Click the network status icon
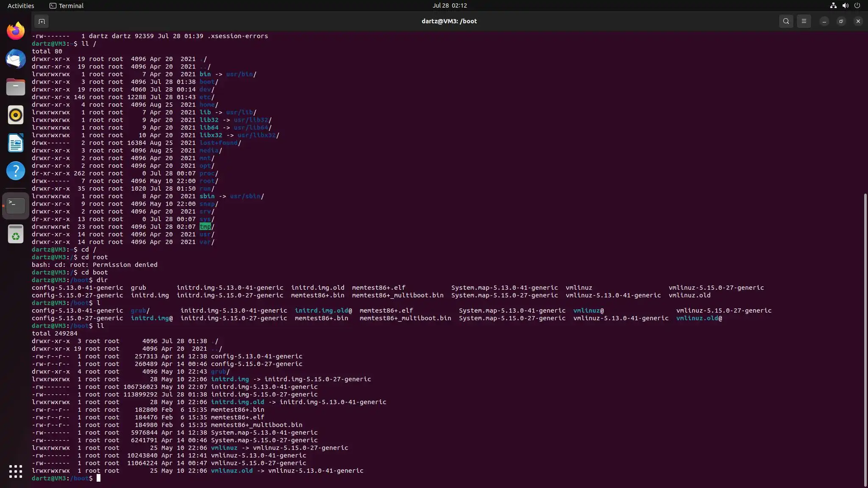Screen dimensions: 868x488 click(x=833, y=6)
